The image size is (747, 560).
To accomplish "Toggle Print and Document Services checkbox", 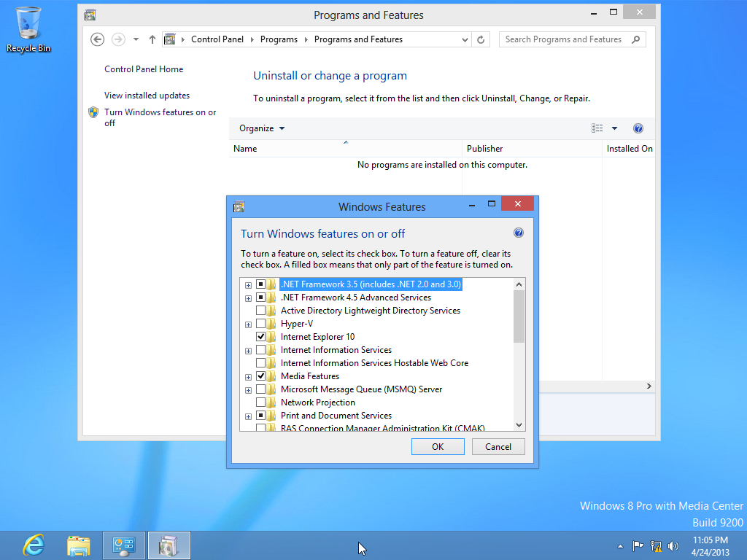I will tap(260, 416).
